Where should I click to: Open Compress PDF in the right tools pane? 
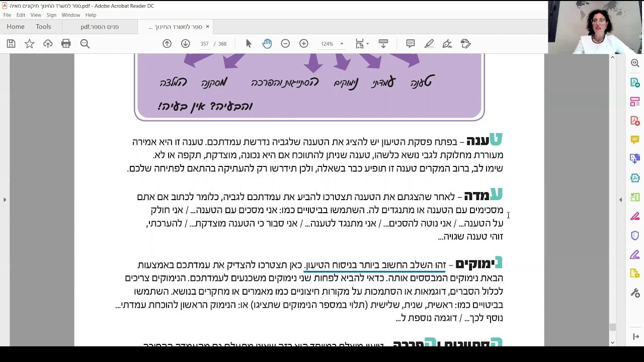[x=635, y=178]
